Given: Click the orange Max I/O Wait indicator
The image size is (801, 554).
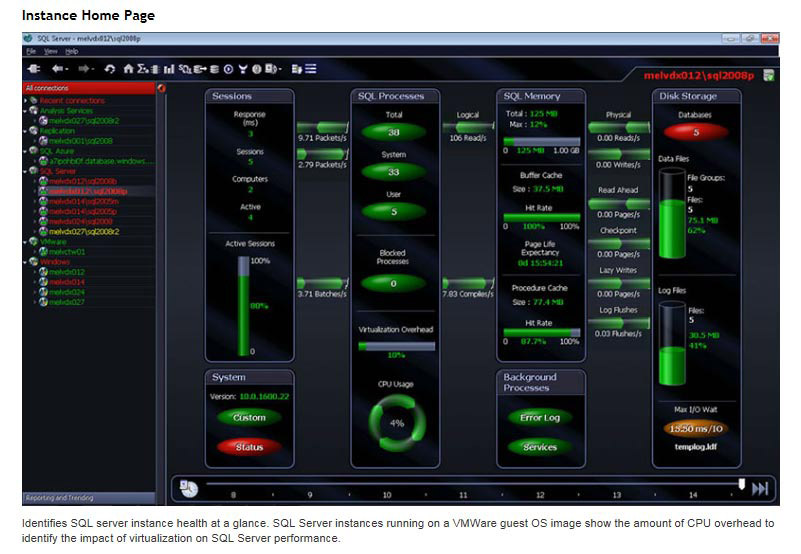Looking at the screenshot, I should pos(696,429).
